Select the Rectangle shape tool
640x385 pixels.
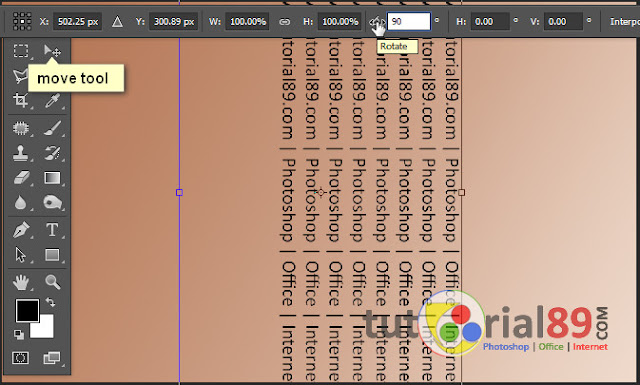[x=52, y=255]
